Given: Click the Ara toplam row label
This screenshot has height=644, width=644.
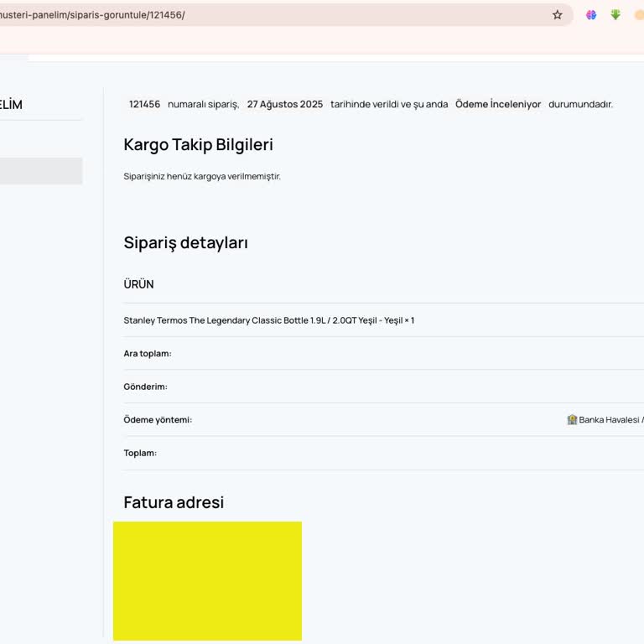Looking at the screenshot, I should tap(148, 354).
